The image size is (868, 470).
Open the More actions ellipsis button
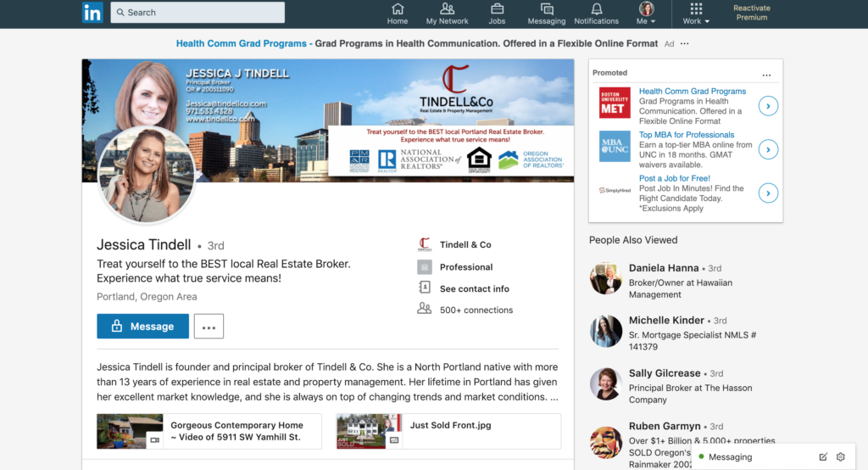point(209,326)
